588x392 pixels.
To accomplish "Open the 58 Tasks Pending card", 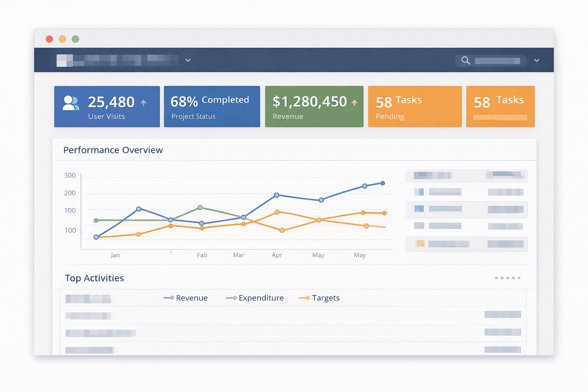I will [415, 106].
